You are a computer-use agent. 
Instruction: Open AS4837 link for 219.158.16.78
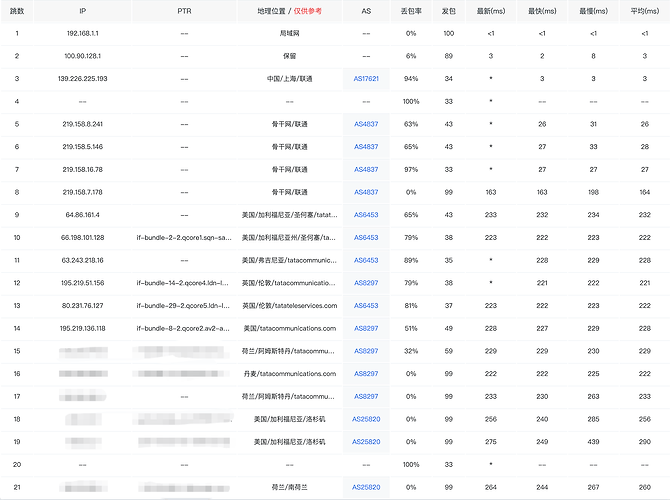pyautogui.click(x=366, y=169)
